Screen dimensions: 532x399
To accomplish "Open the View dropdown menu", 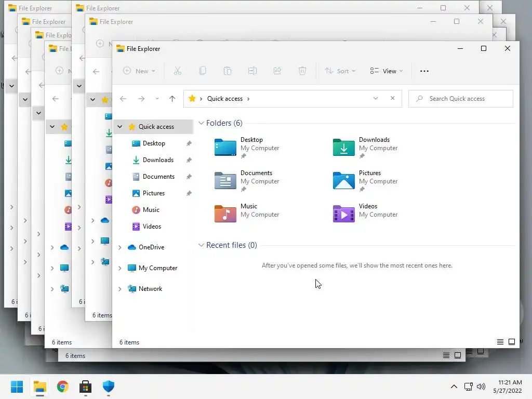I will pyautogui.click(x=387, y=71).
